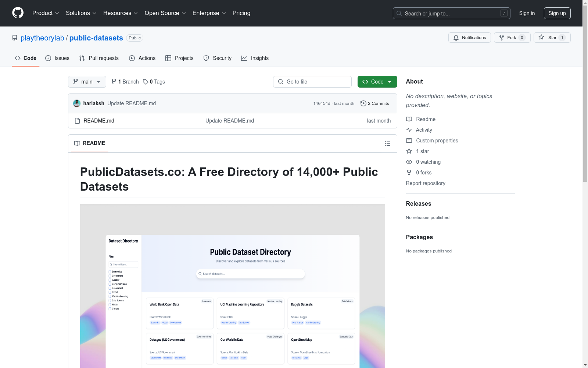This screenshot has height=368, width=588.
Task: Open the Pull requests tab
Action: click(99, 58)
